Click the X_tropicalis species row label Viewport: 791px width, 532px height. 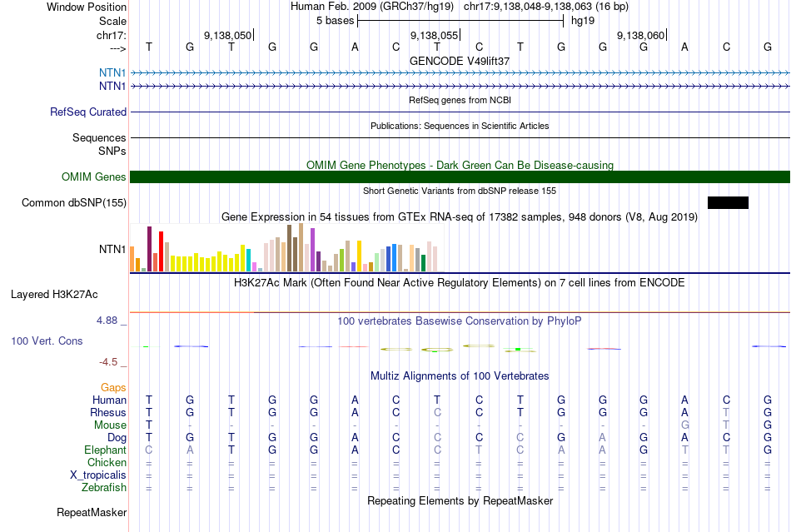tap(98, 475)
